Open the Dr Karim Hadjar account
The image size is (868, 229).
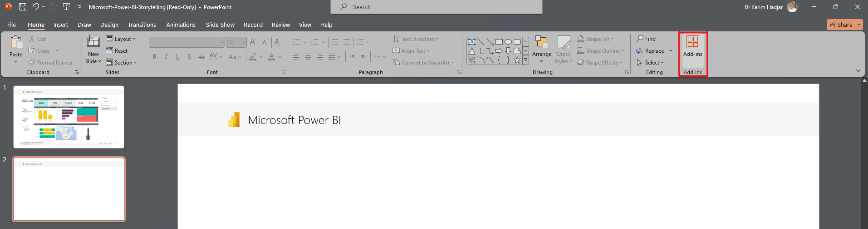770,7
